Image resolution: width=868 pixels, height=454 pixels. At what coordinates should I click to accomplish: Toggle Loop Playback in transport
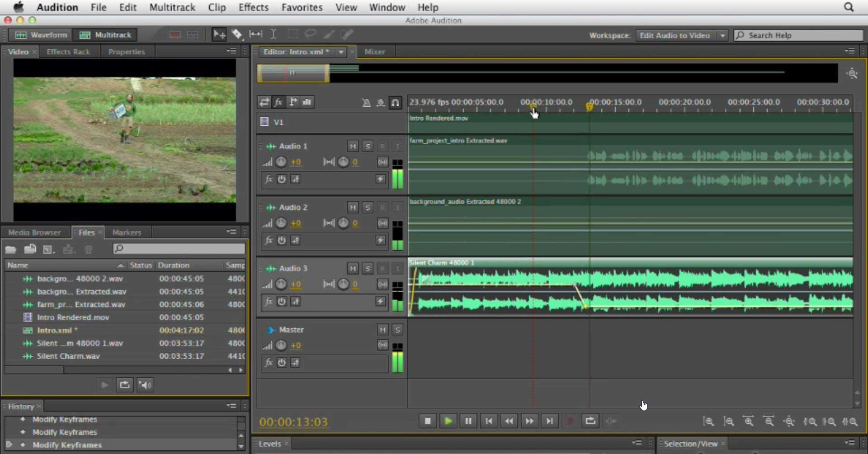pos(590,421)
